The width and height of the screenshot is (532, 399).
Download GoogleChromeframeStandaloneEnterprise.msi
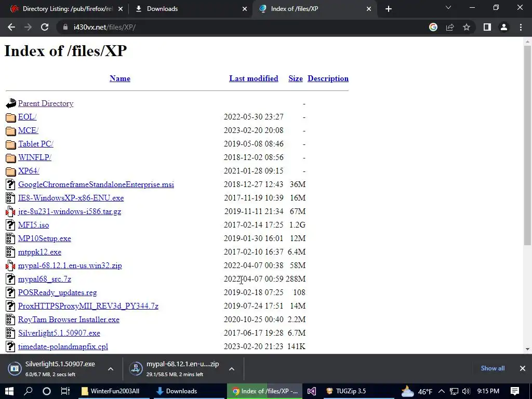(96, 184)
